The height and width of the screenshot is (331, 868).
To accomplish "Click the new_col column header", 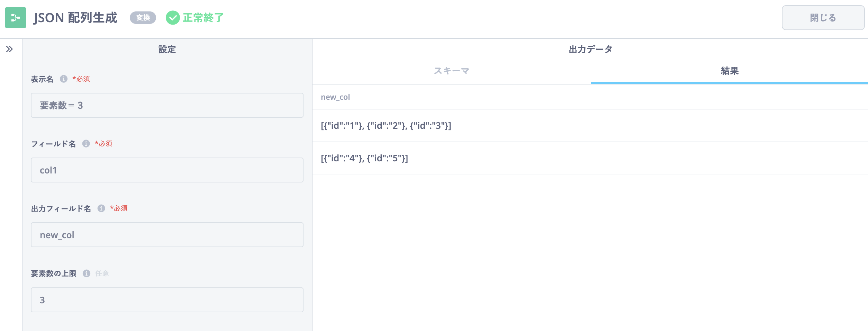I will click(x=335, y=97).
